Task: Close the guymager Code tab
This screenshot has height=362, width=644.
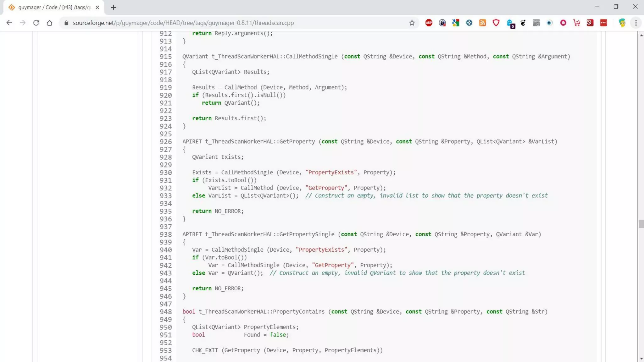Action: pos(97,7)
